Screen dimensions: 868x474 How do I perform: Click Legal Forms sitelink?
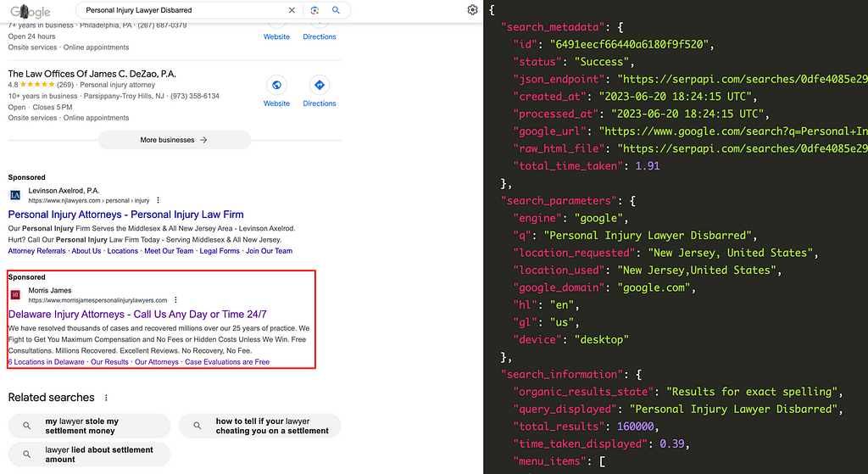[220, 251]
